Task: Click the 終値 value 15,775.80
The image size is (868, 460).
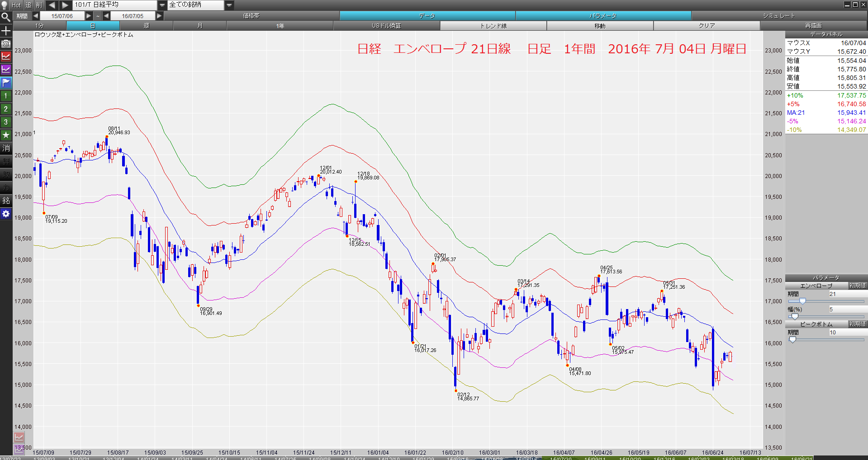Action: (x=851, y=69)
